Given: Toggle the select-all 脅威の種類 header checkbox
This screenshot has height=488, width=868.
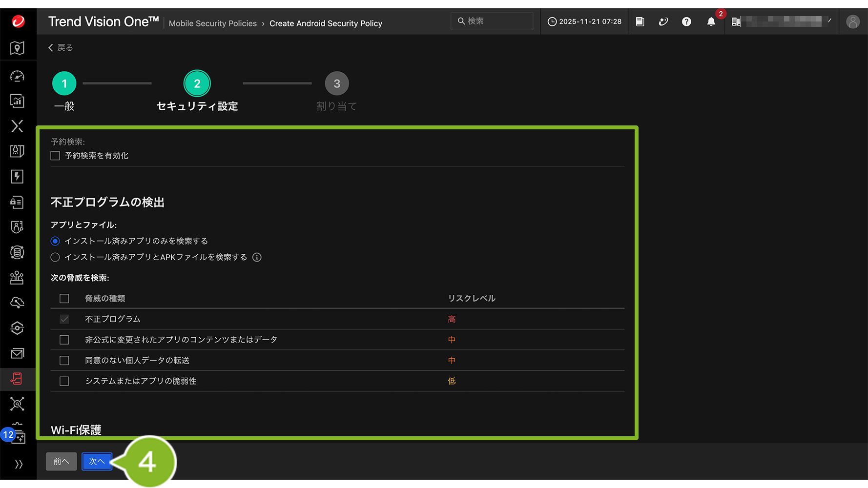Looking at the screenshot, I should pyautogui.click(x=64, y=298).
